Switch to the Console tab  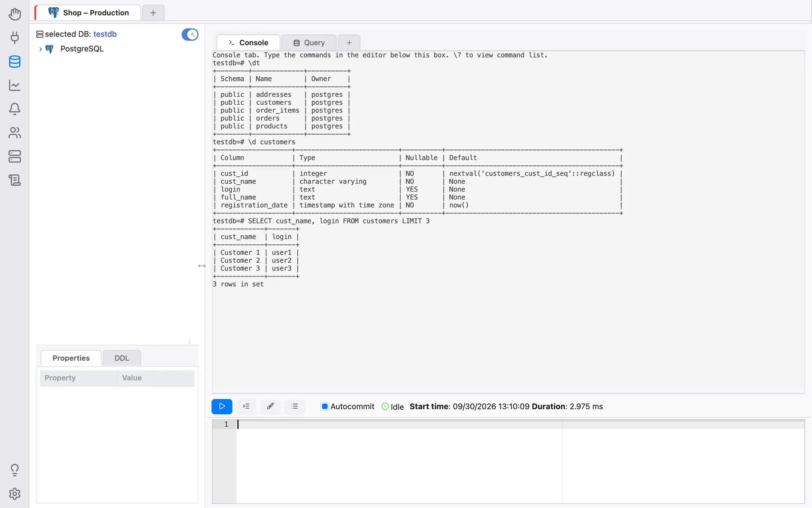pos(248,42)
